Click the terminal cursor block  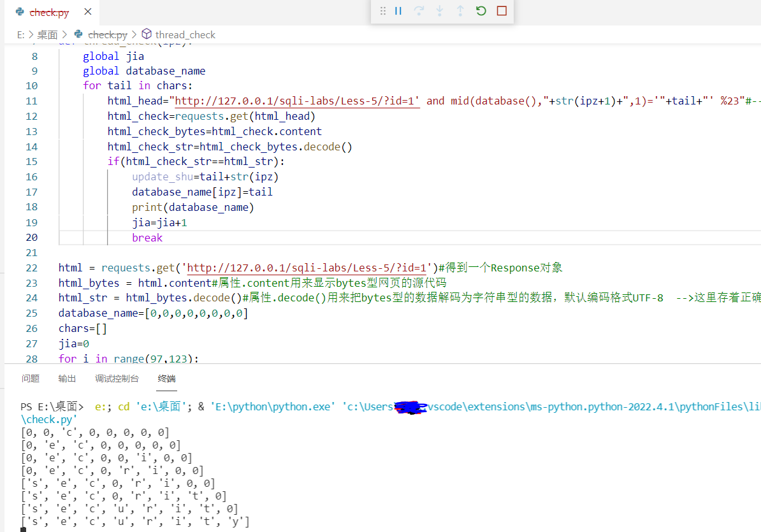point(24,529)
